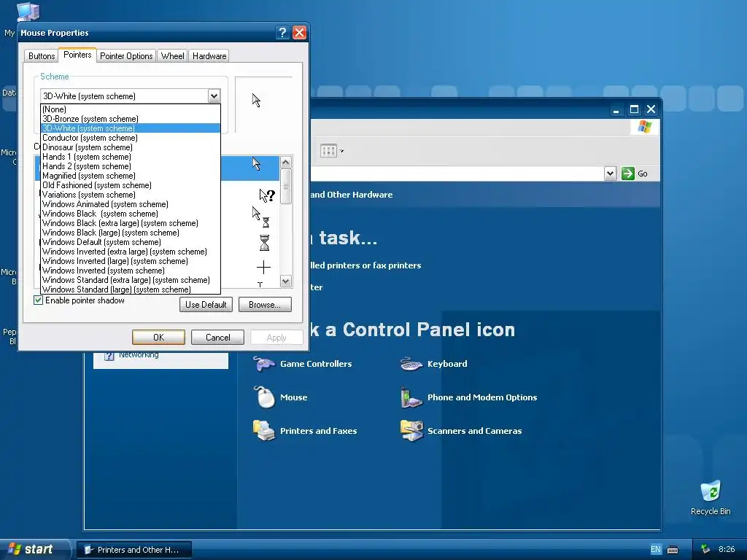Click the green Go arrow button
747x560 pixels.
[628, 174]
